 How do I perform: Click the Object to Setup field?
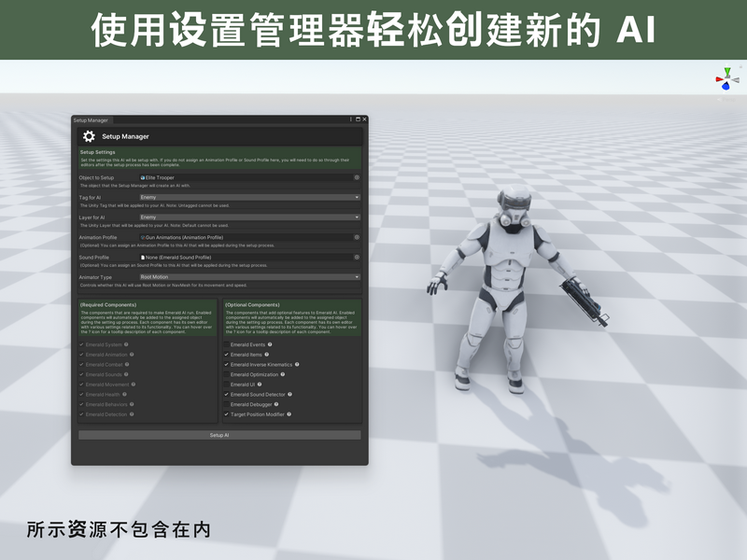click(249, 177)
